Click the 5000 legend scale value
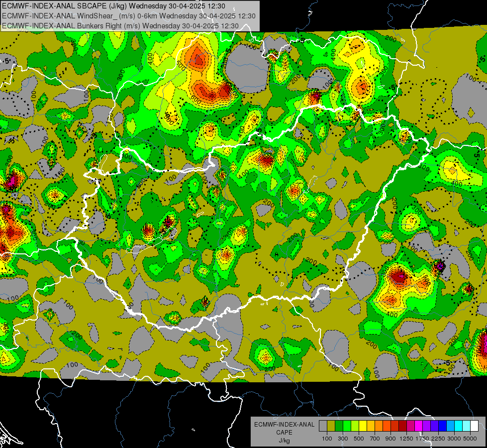The height and width of the screenshot is (448, 487). pyautogui.click(x=470, y=439)
